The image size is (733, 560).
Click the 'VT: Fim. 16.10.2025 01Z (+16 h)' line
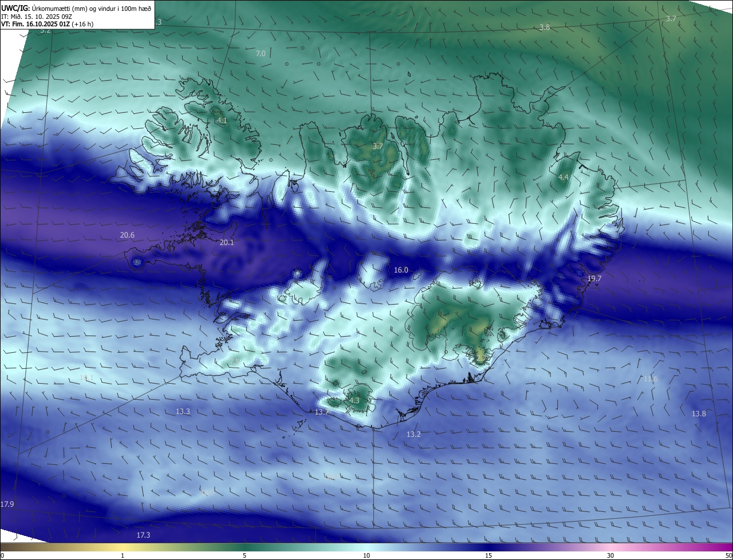(x=47, y=25)
